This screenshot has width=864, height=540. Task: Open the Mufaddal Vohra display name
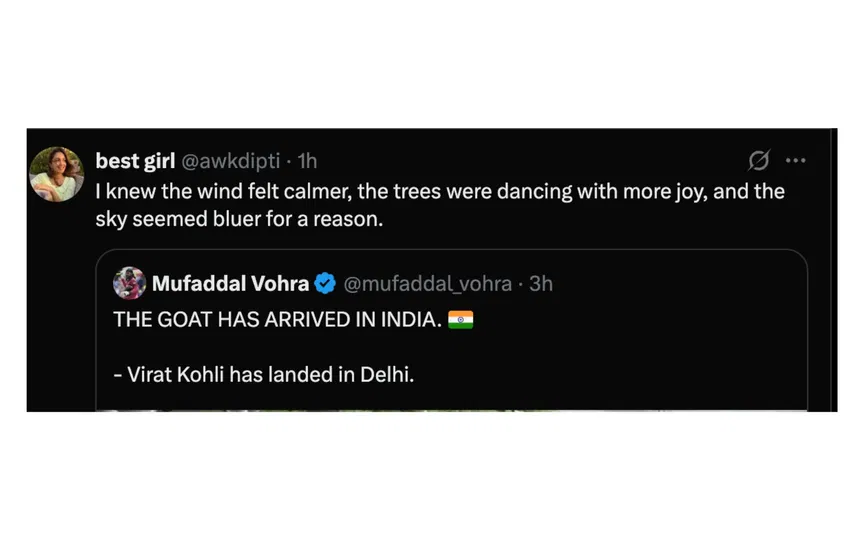(x=230, y=284)
